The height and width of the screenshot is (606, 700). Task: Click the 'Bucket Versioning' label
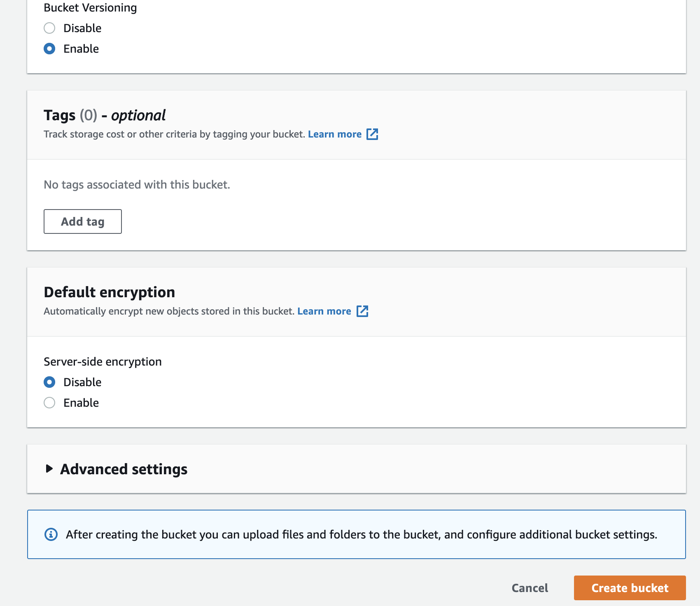pyautogui.click(x=90, y=7)
